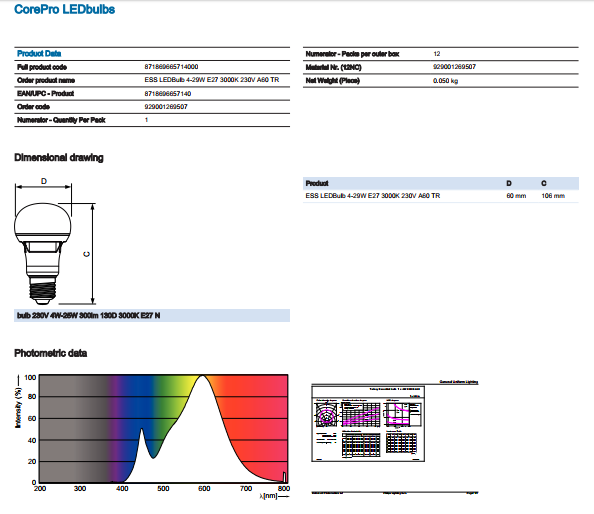Click the 700 tick on the wavelength axis
The width and height of the screenshot is (594, 514).
[246, 489]
